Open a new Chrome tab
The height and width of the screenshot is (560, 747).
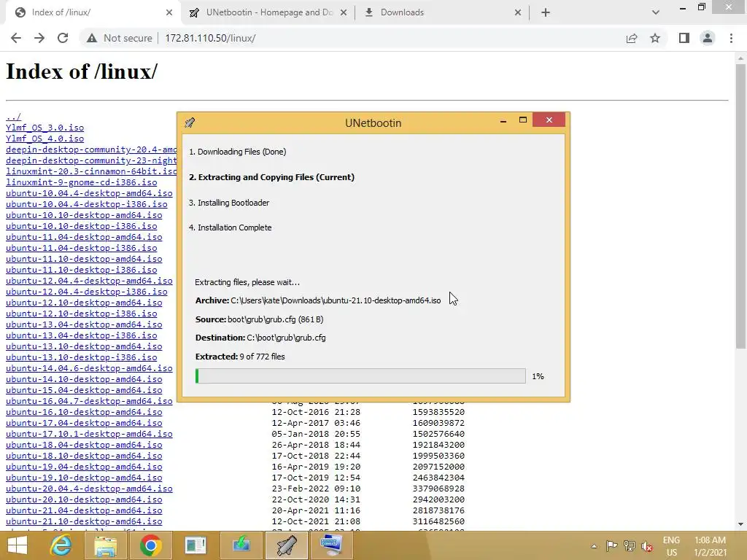pos(546,12)
